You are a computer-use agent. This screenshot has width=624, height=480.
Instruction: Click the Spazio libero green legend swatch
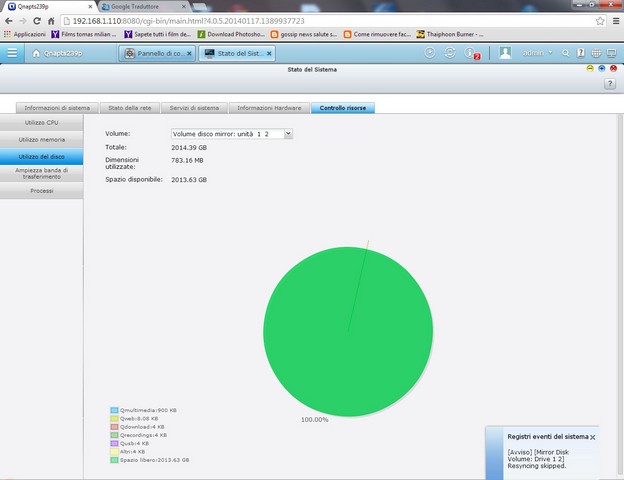115,460
